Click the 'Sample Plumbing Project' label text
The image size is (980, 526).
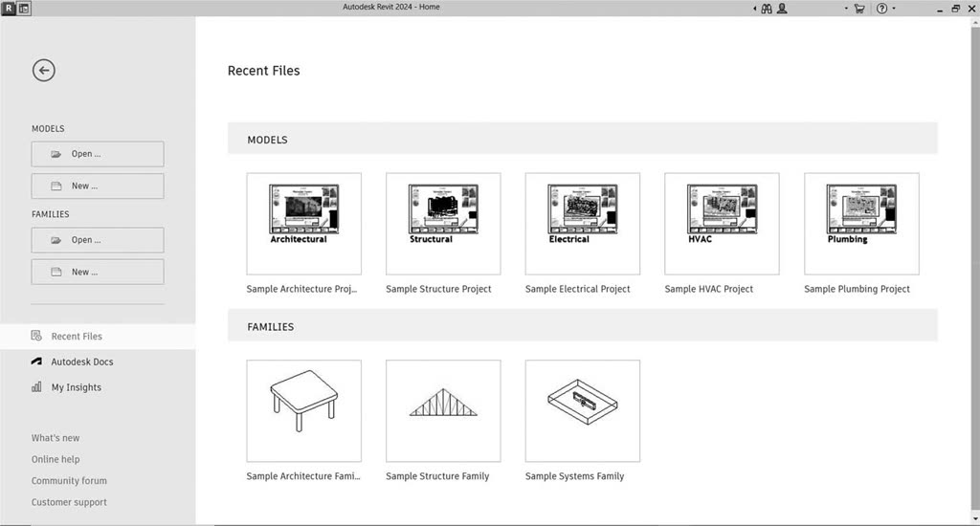point(857,289)
